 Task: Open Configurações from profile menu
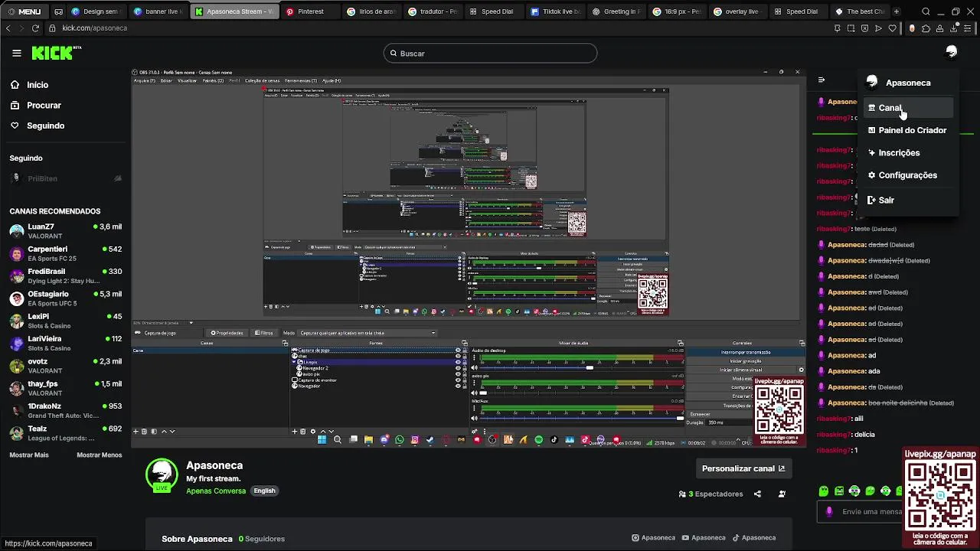[x=908, y=175]
